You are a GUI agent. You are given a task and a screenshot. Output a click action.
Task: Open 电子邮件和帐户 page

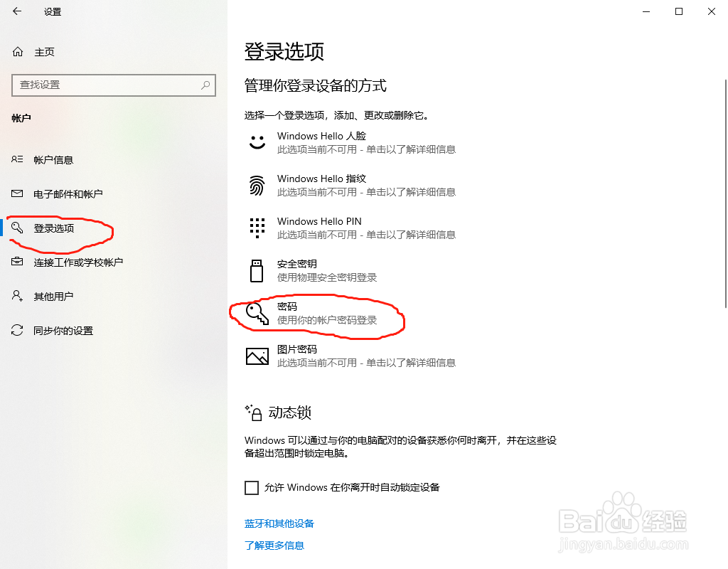click(x=68, y=194)
